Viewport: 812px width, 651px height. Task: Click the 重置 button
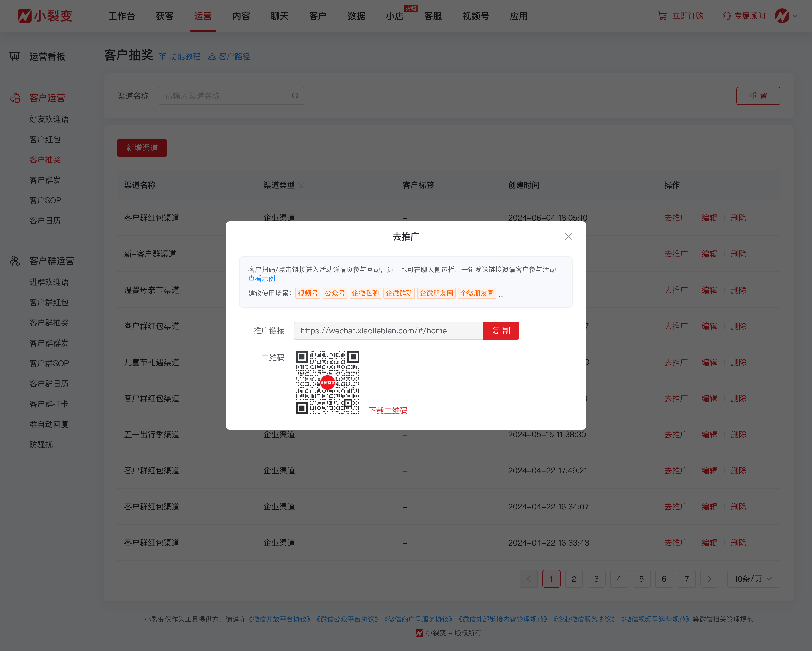click(x=758, y=96)
